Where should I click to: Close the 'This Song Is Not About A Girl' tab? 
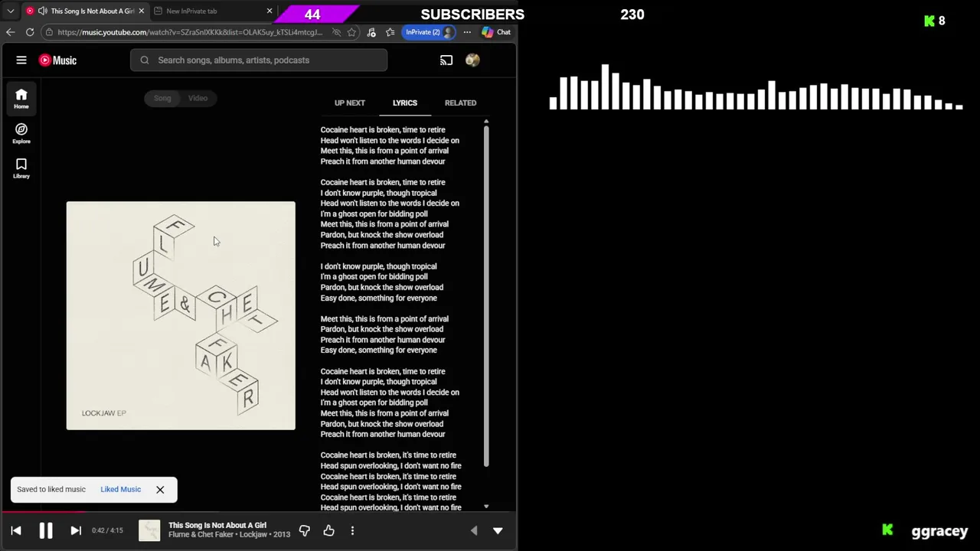click(141, 11)
